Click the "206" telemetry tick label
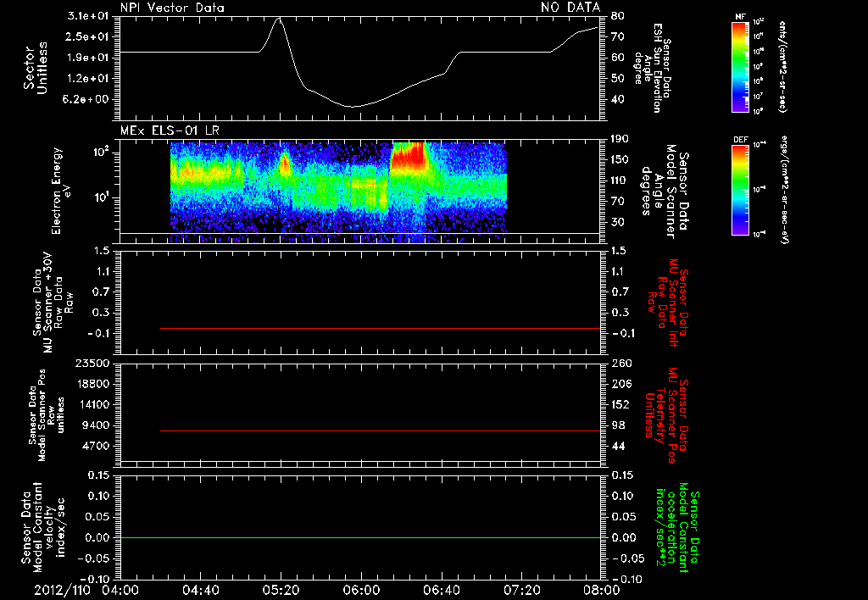 tap(621, 384)
